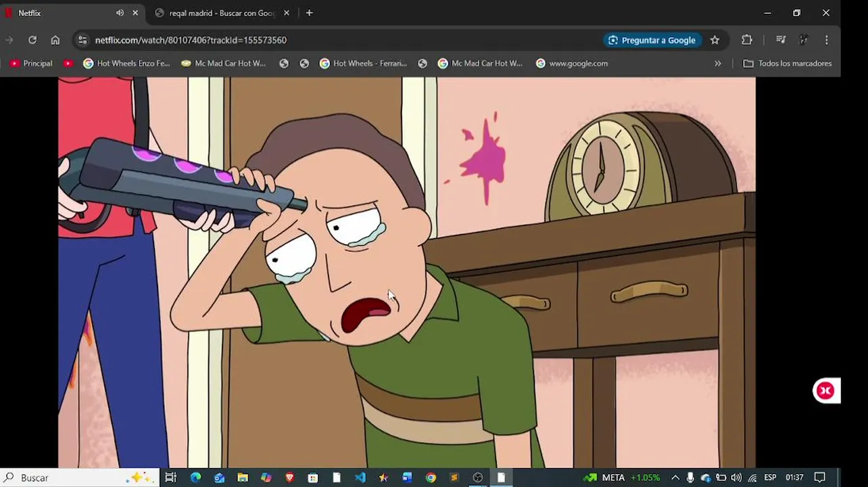The width and height of the screenshot is (868, 487).
Task: Open www.google.com bookmark
Action: 572,63
